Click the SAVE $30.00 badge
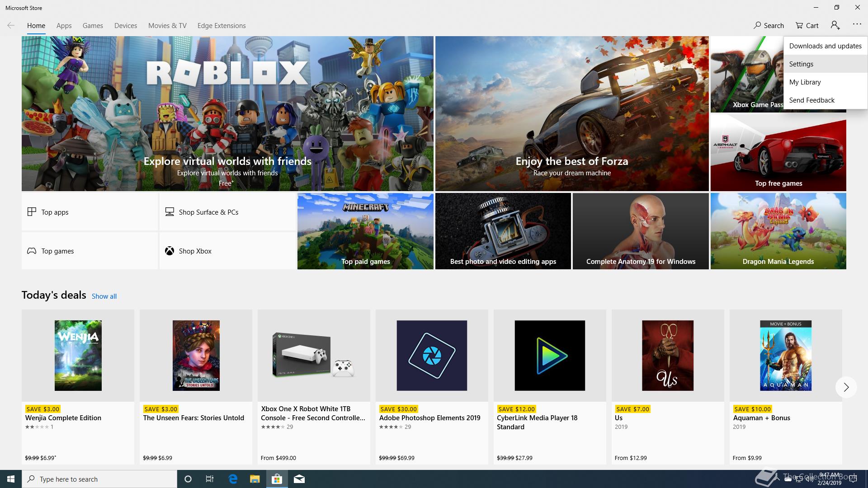The width and height of the screenshot is (868, 488). pyautogui.click(x=398, y=409)
